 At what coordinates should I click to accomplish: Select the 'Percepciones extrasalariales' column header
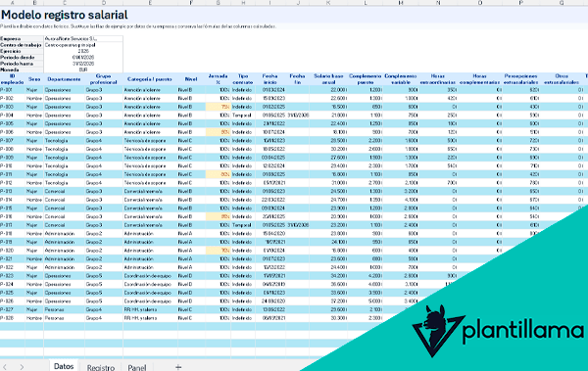521,79
